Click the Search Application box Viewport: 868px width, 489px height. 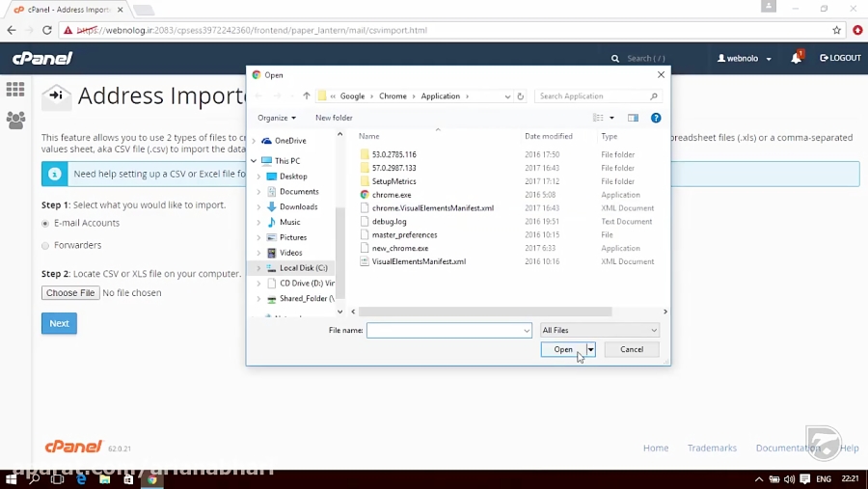[598, 96]
